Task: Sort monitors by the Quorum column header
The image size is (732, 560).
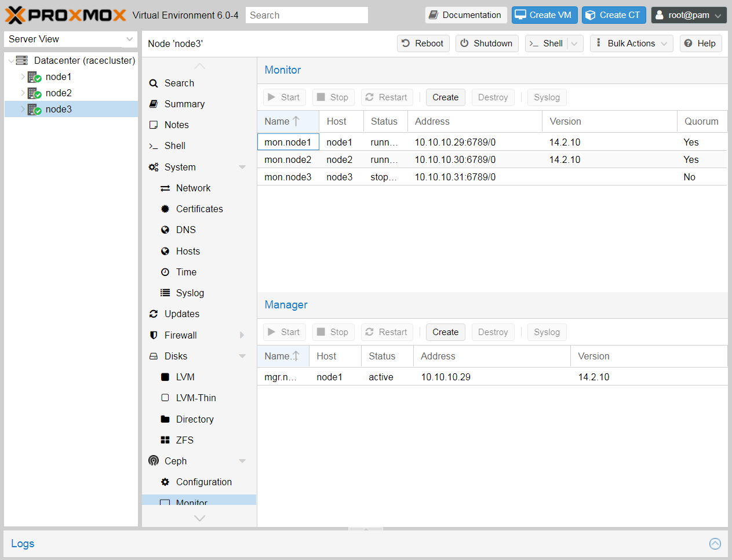Action: coord(702,122)
